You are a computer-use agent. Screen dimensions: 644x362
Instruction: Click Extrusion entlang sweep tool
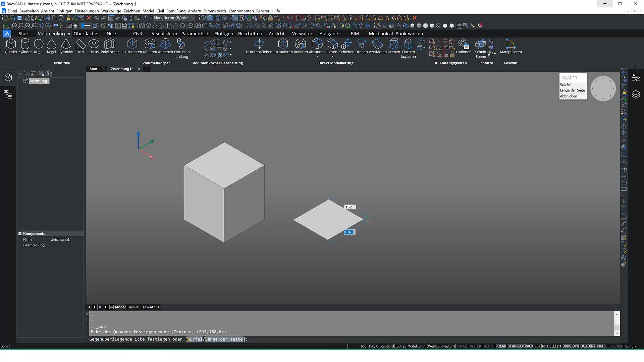[x=181, y=49]
